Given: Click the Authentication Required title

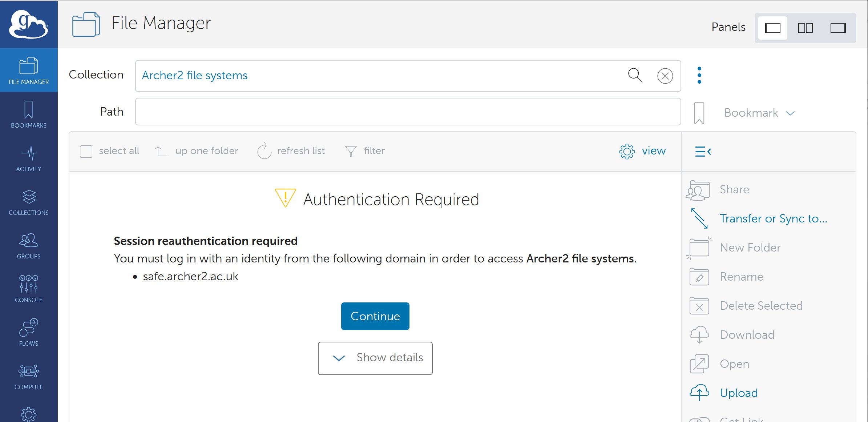Looking at the screenshot, I should coord(391,200).
